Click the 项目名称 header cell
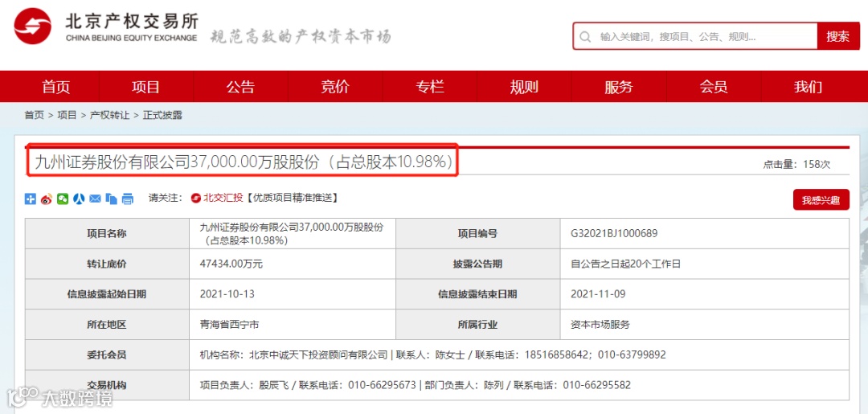 click(107, 234)
